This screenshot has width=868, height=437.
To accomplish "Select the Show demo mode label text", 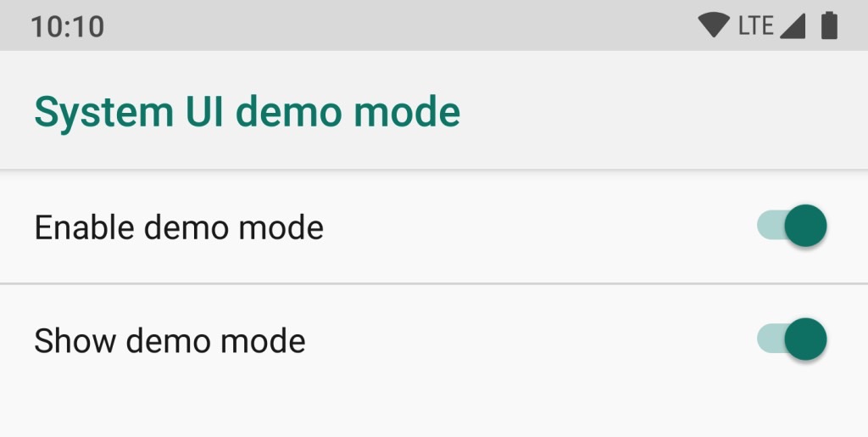I will coord(170,340).
